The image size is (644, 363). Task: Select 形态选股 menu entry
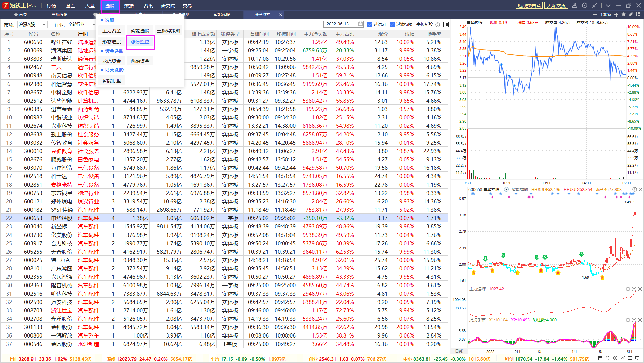112,42
